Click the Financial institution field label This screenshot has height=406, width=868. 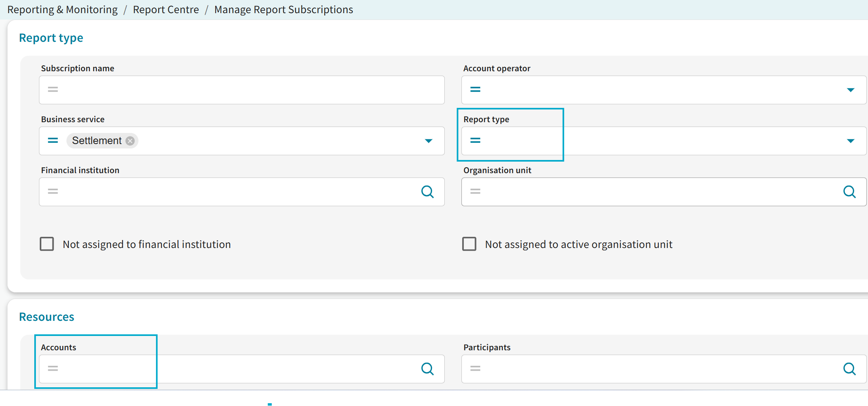[80, 170]
